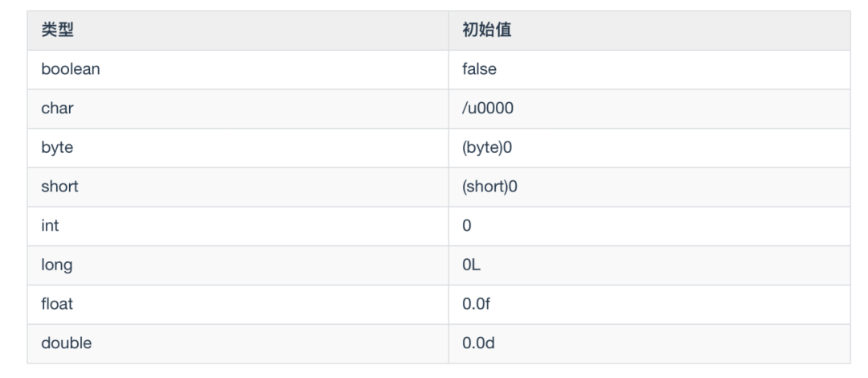The width and height of the screenshot is (868, 378).
Task: Click the 初始值 column header
Action: click(x=487, y=31)
